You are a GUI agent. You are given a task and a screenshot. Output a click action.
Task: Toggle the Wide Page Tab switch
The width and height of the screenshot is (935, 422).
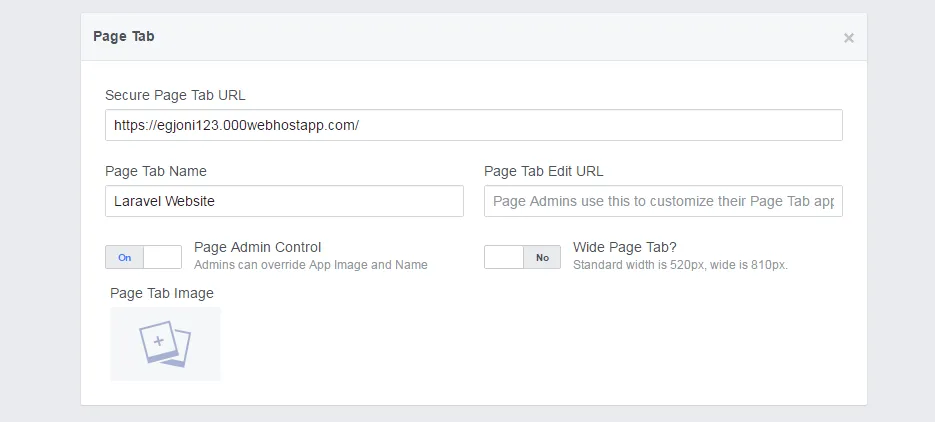(x=522, y=257)
